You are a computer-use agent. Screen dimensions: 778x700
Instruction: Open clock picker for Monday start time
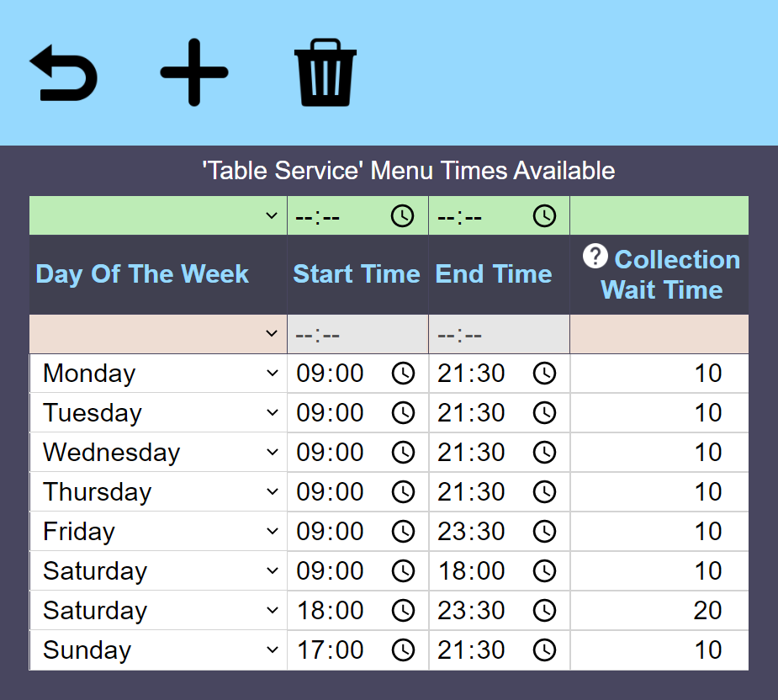403,374
